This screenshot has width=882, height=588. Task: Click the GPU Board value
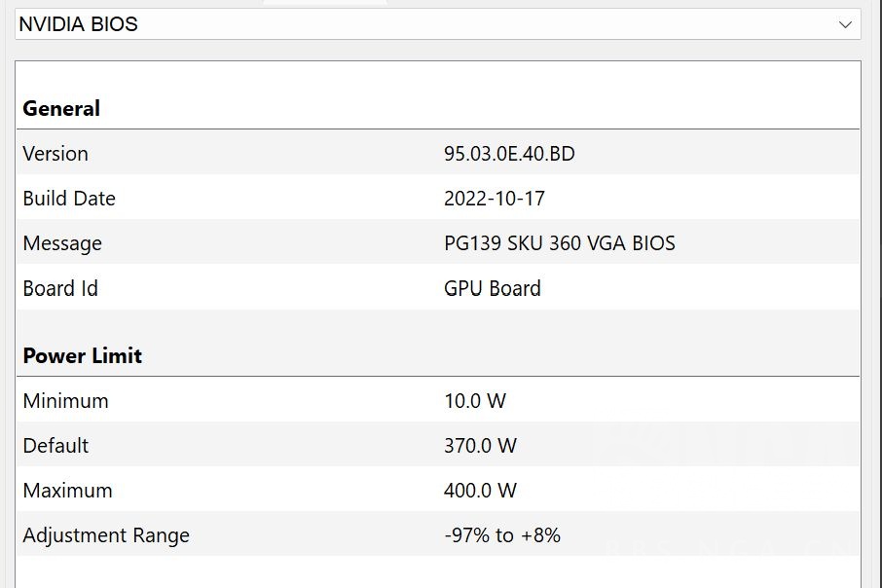pyautogui.click(x=491, y=288)
